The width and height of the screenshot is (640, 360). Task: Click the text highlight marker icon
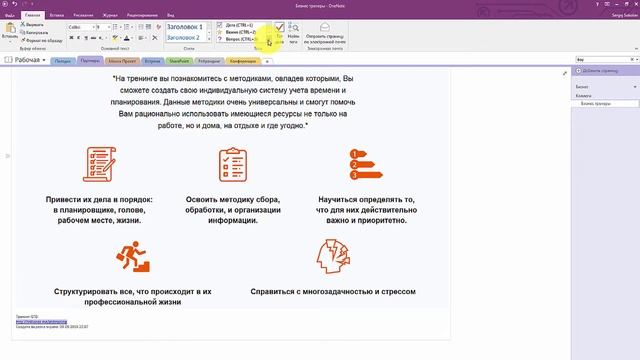[115, 38]
